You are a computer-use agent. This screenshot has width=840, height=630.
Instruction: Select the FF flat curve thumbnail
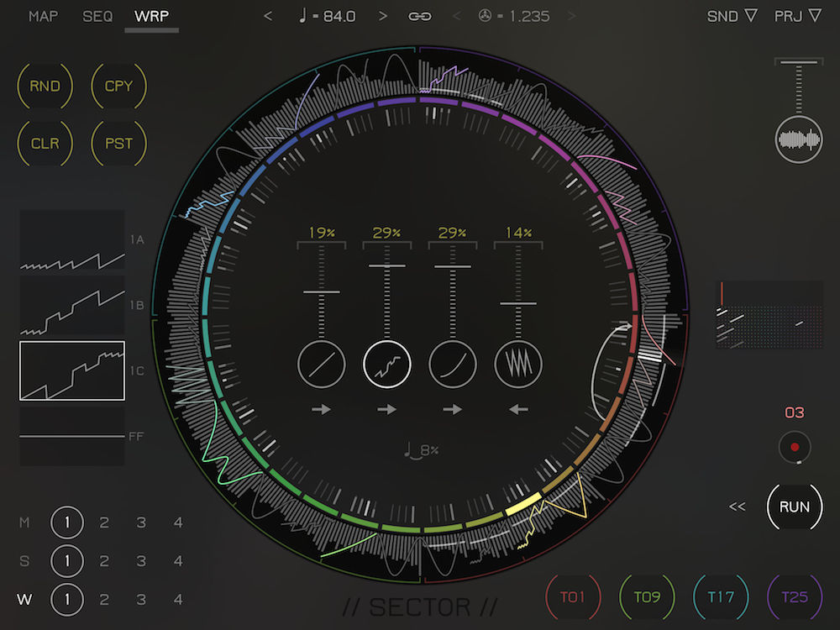(72, 436)
